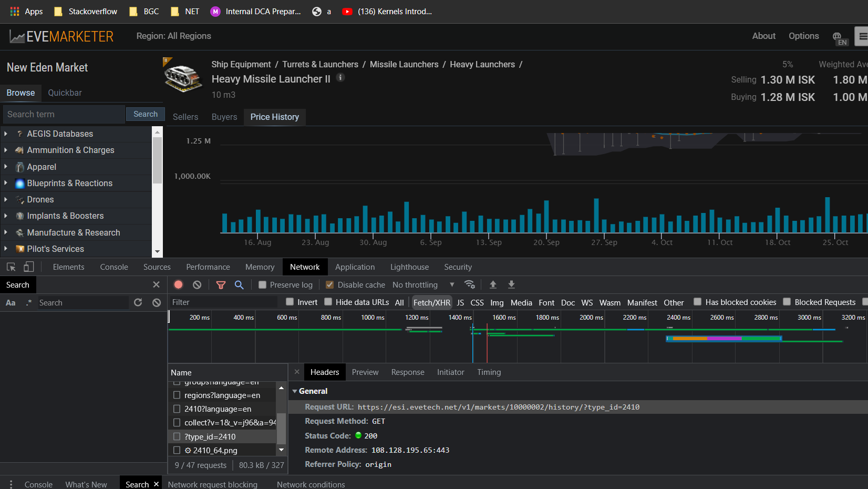Close the Search drawer tab
The height and width of the screenshot is (489, 868).
coord(156,484)
